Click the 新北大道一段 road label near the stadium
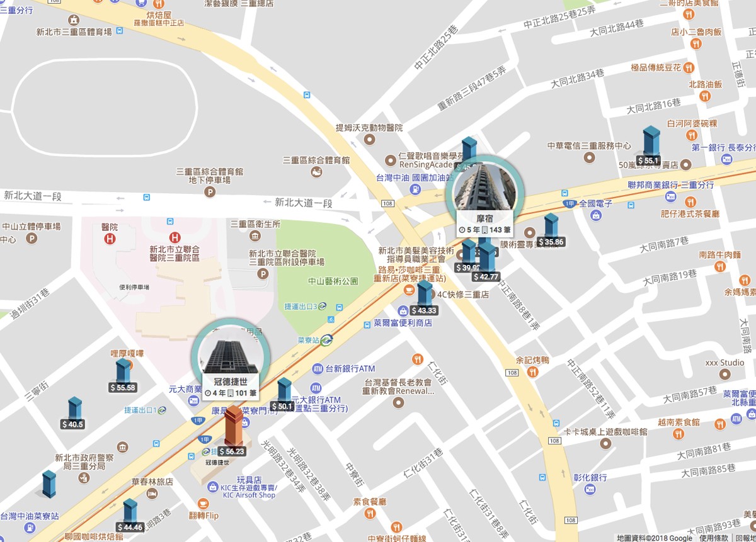Viewport: 756px width, 542px height. pos(33,196)
